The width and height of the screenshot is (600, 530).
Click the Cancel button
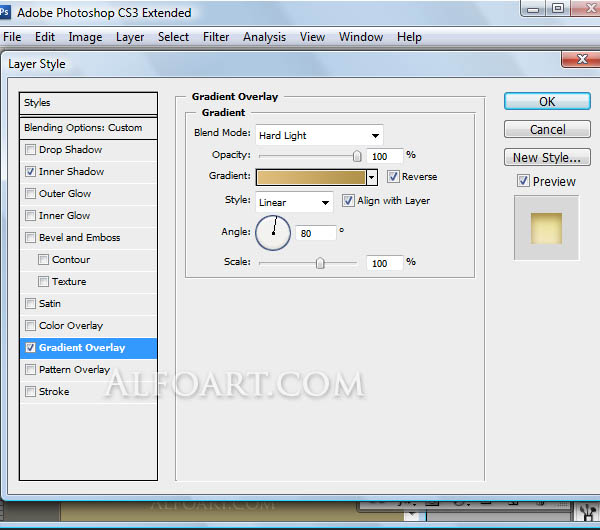coord(547,129)
